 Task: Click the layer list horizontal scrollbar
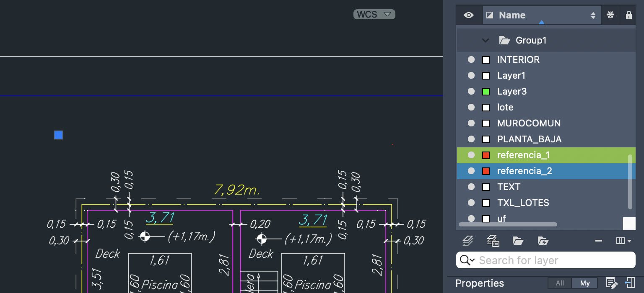pos(508,224)
